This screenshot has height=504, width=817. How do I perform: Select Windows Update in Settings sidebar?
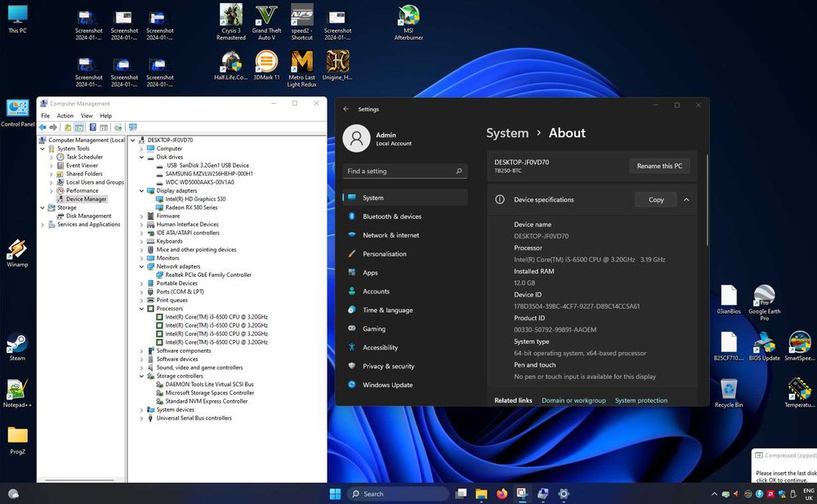(387, 385)
